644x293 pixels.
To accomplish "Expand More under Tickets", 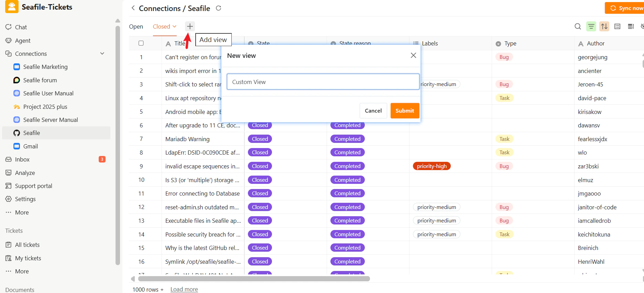I will [x=22, y=271].
